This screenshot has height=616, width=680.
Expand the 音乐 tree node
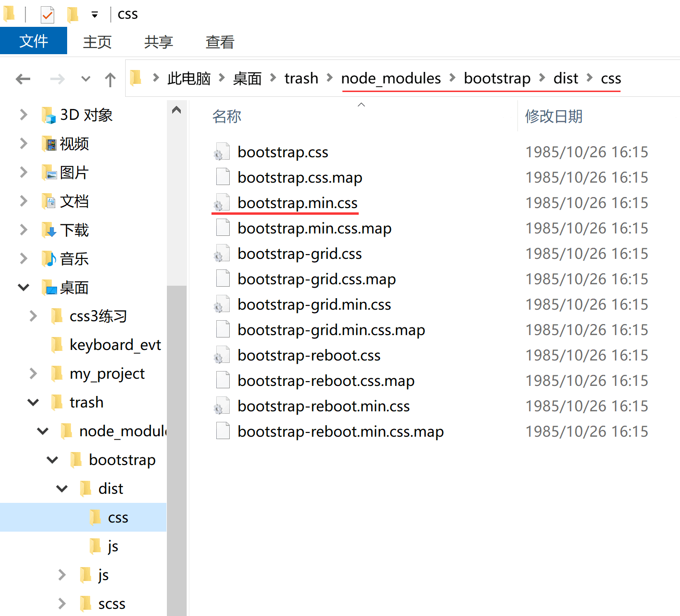click(x=23, y=259)
